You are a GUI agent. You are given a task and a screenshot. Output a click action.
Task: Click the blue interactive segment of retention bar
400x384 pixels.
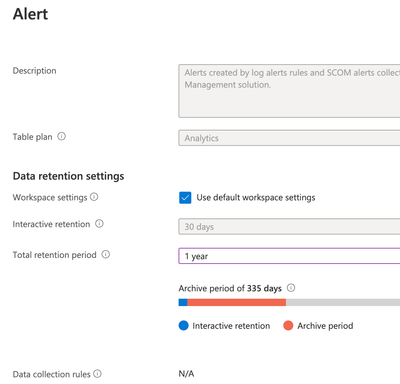click(x=183, y=302)
